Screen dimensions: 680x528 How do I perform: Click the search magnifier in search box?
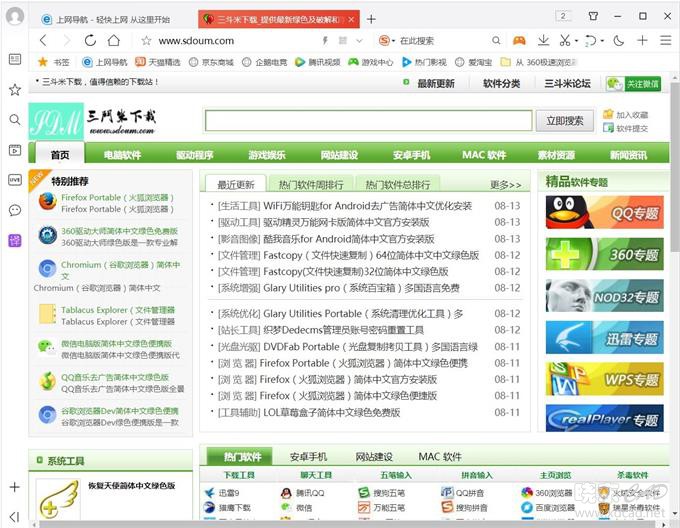[496, 41]
